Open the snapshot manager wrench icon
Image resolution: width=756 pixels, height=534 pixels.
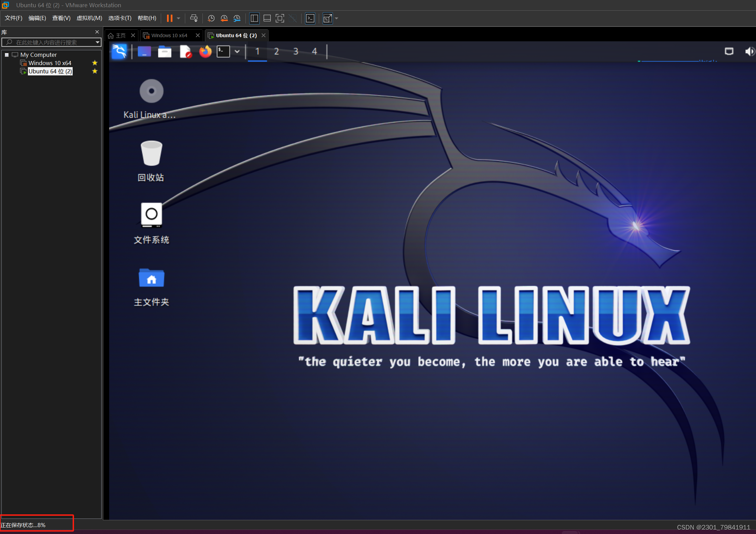coord(237,18)
